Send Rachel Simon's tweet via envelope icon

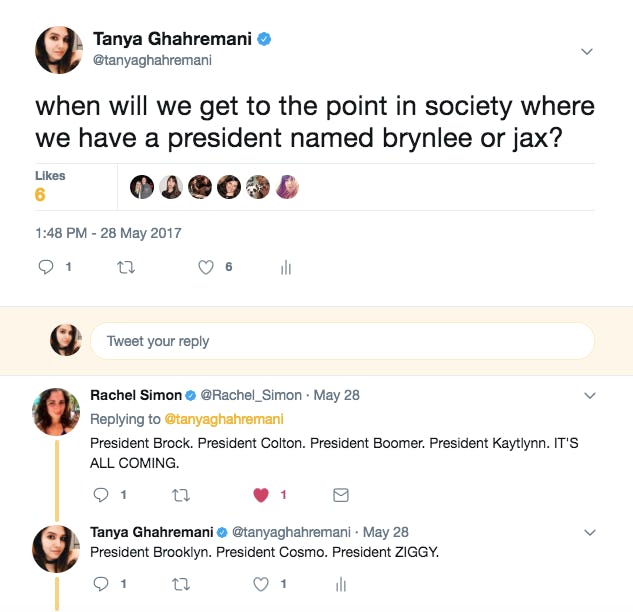point(341,495)
